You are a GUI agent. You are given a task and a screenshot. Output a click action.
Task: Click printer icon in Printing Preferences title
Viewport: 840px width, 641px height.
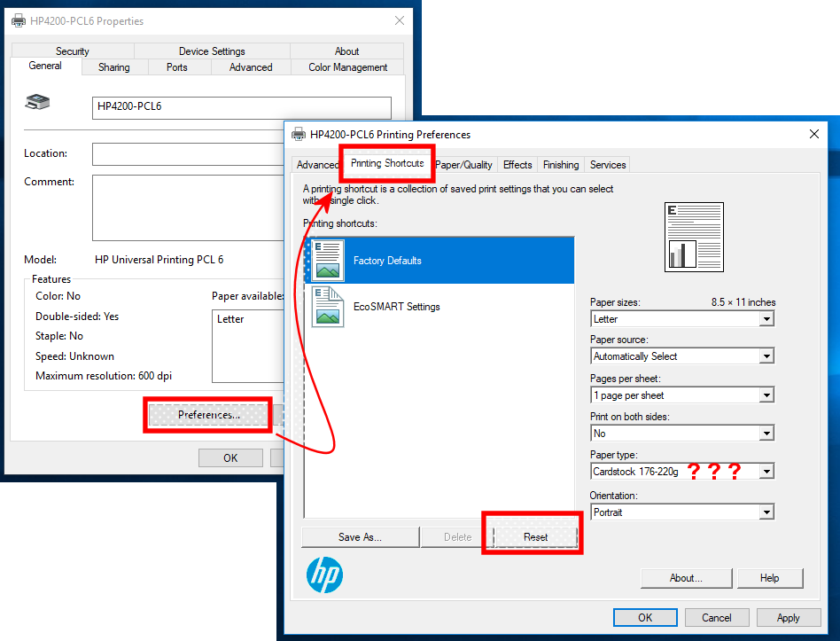[x=299, y=135]
